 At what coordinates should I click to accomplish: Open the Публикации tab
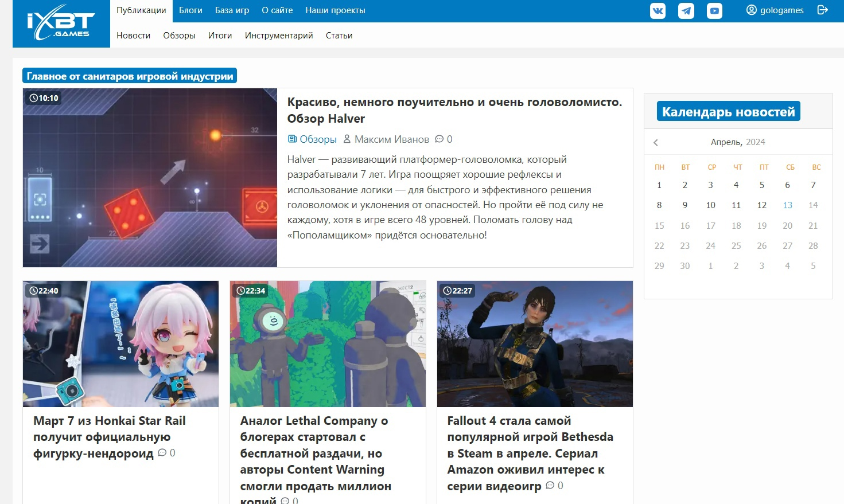[x=141, y=11]
